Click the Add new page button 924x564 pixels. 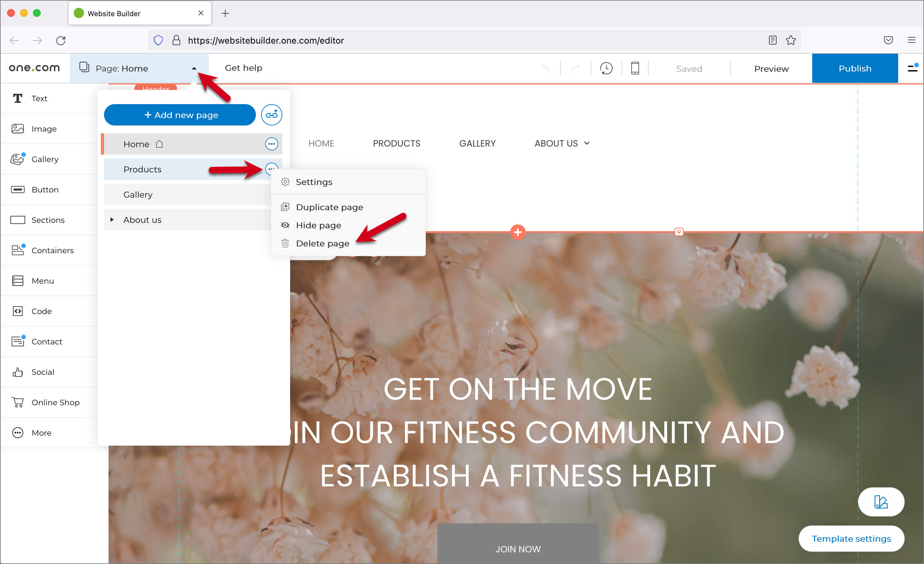point(180,115)
